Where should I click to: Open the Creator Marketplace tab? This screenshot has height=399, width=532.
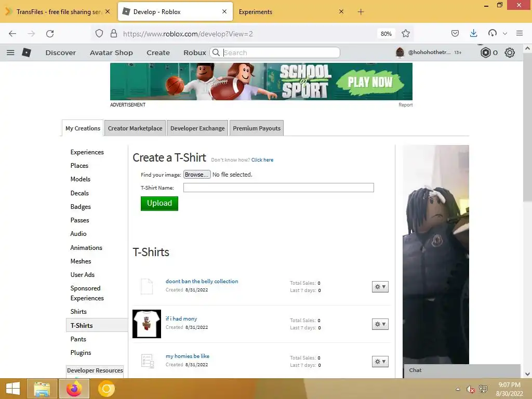pyautogui.click(x=135, y=128)
